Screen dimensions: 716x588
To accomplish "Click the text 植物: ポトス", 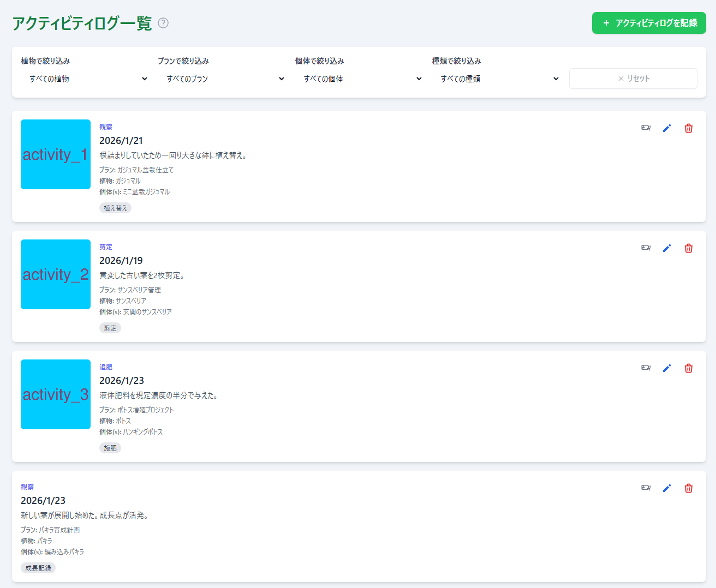I will point(115,421).
